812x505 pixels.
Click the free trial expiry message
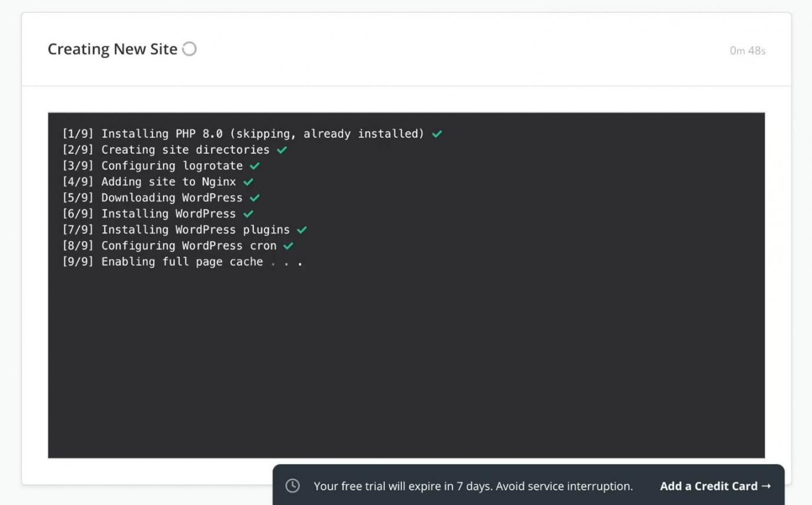[x=473, y=486]
